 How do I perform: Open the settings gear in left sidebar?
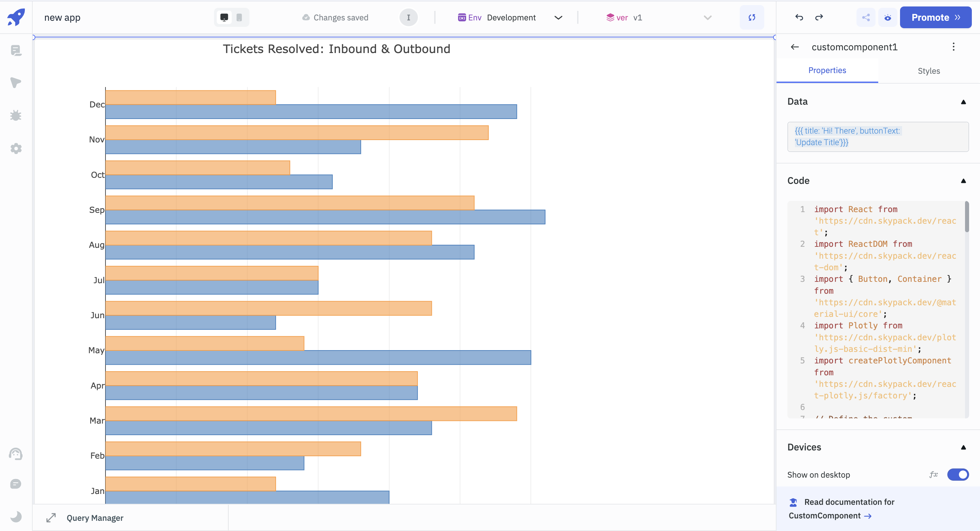(x=16, y=149)
